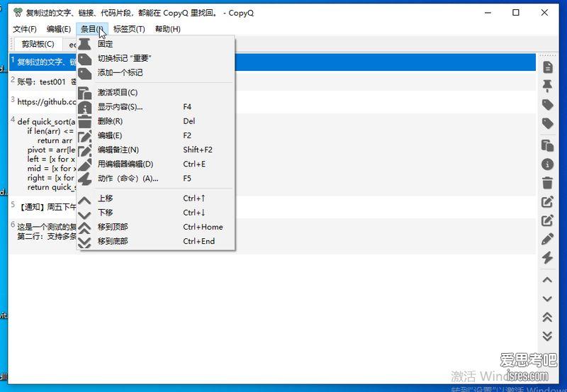
Task: Open the 标签页(T) menu
Action: pos(129,29)
